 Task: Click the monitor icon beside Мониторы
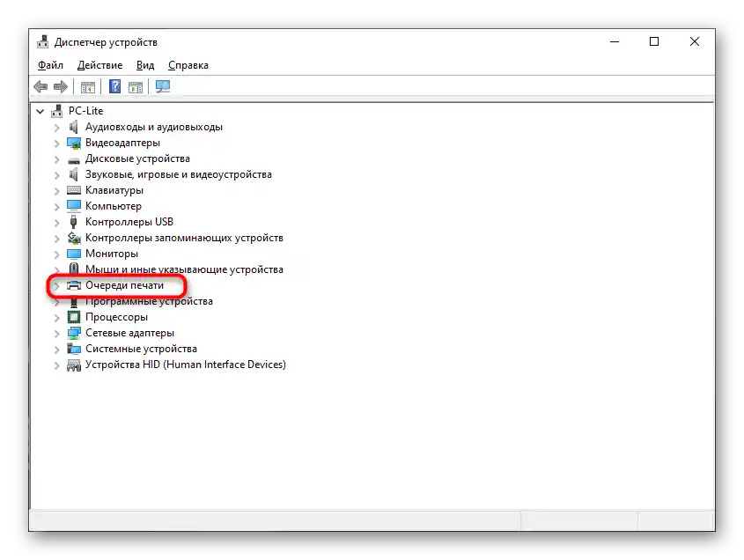click(x=74, y=254)
